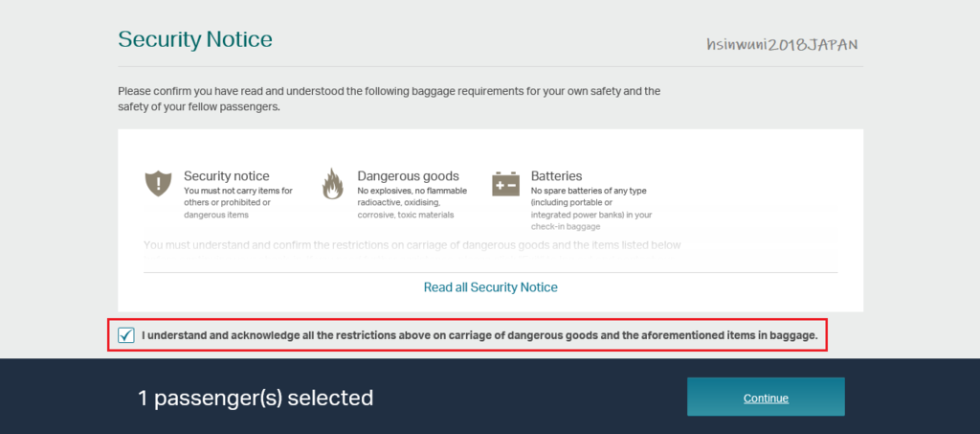The width and height of the screenshot is (980, 434).
Task: Click the 'Please confirm you have read' paragraph
Action: [389, 99]
